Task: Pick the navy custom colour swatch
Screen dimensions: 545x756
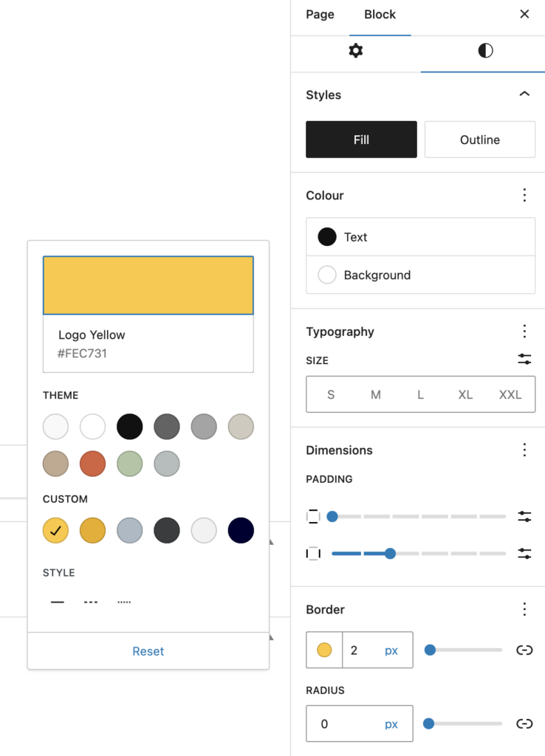Action: pyautogui.click(x=241, y=530)
